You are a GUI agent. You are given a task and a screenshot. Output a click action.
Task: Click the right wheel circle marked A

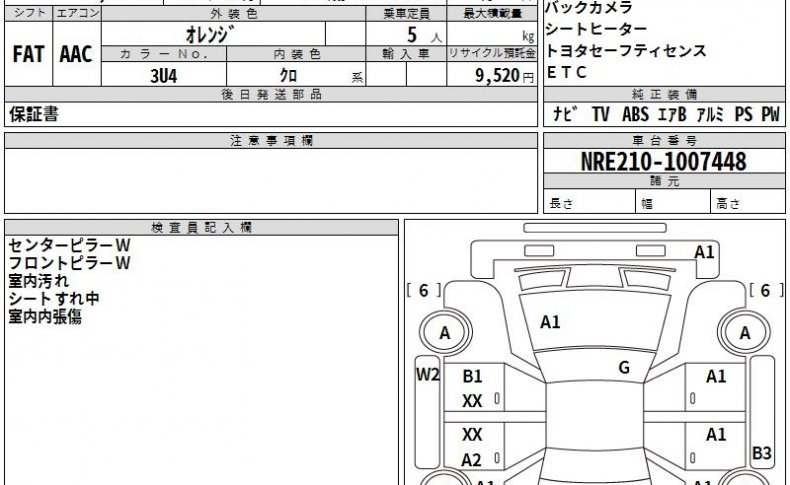[745, 333]
